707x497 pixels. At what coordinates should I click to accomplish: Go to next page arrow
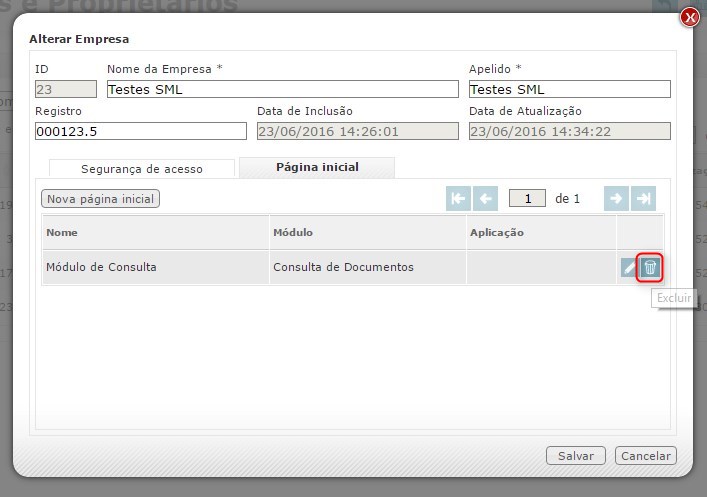click(x=616, y=198)
